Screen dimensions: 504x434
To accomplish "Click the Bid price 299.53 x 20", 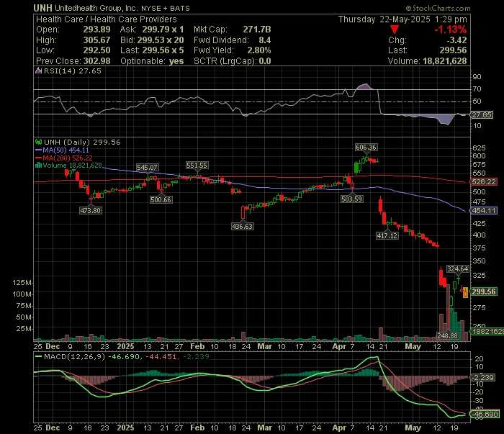I will (161, 40).
